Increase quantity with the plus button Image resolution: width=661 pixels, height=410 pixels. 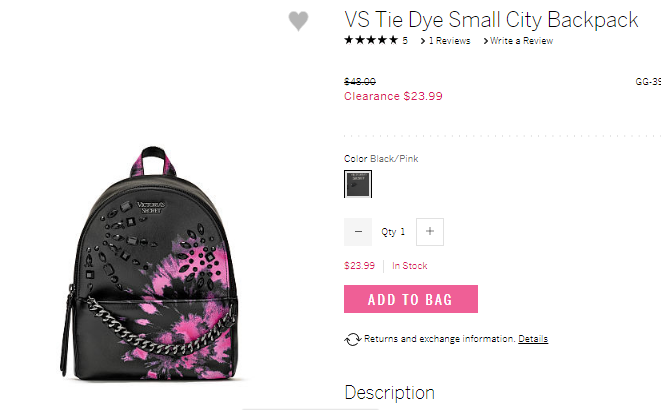click(430, 232)
